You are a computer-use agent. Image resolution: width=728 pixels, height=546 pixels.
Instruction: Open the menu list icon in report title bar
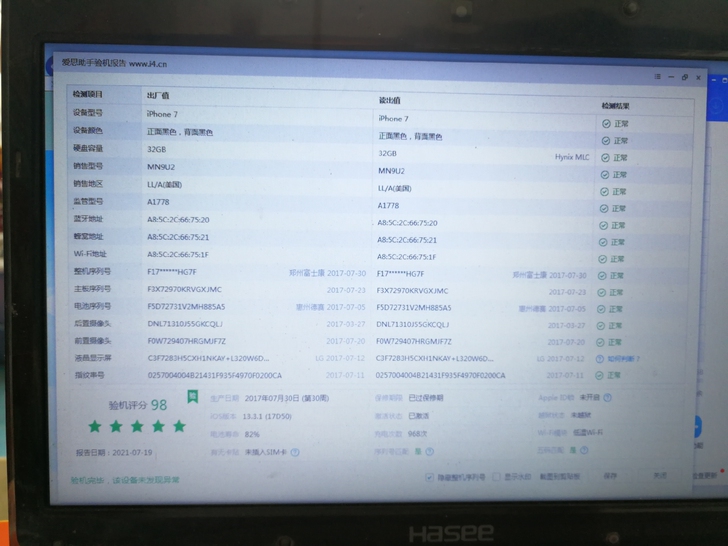[657, 77]
